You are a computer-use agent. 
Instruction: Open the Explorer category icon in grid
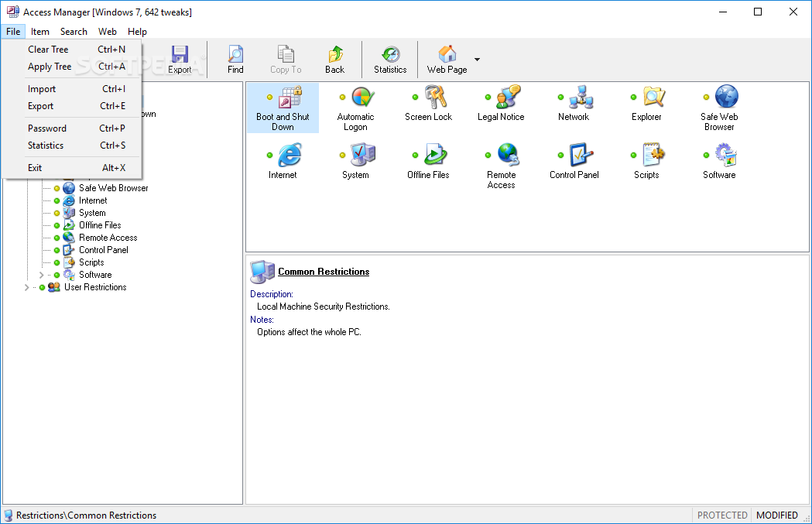646,104
